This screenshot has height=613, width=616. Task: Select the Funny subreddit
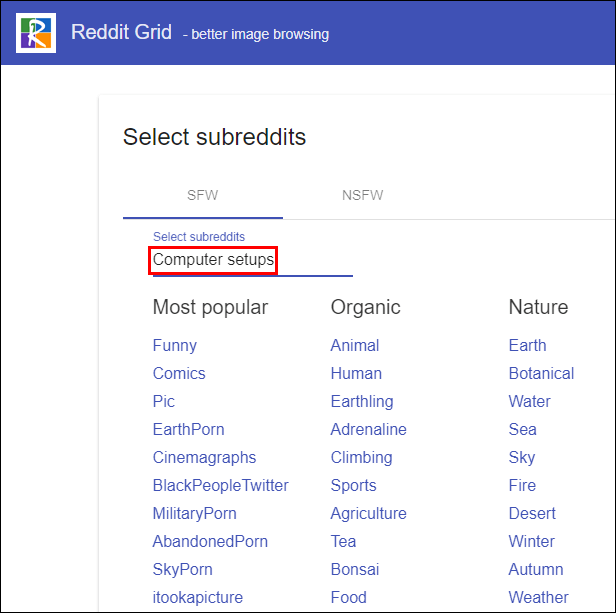click(x=175, y=346)
